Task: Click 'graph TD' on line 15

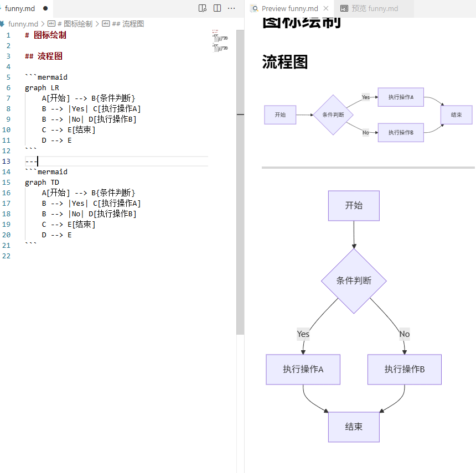Action: point(42,183)
